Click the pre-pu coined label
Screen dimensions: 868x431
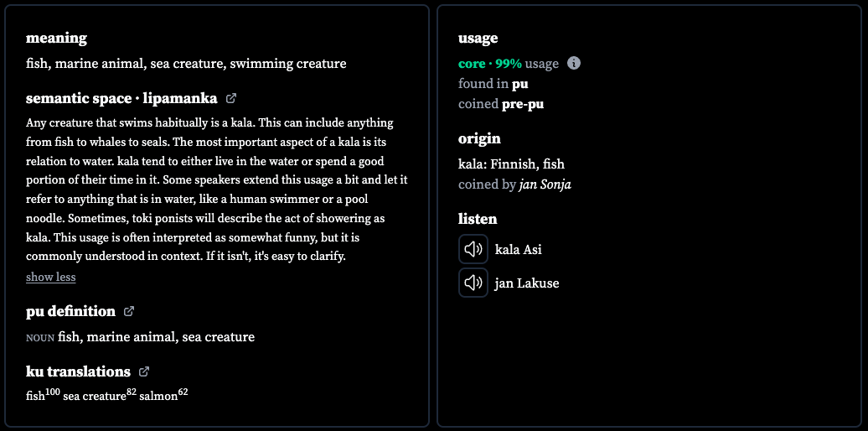pos(523,104)
